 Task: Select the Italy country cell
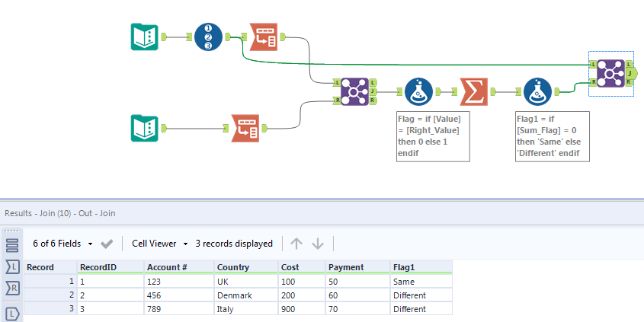246,309
